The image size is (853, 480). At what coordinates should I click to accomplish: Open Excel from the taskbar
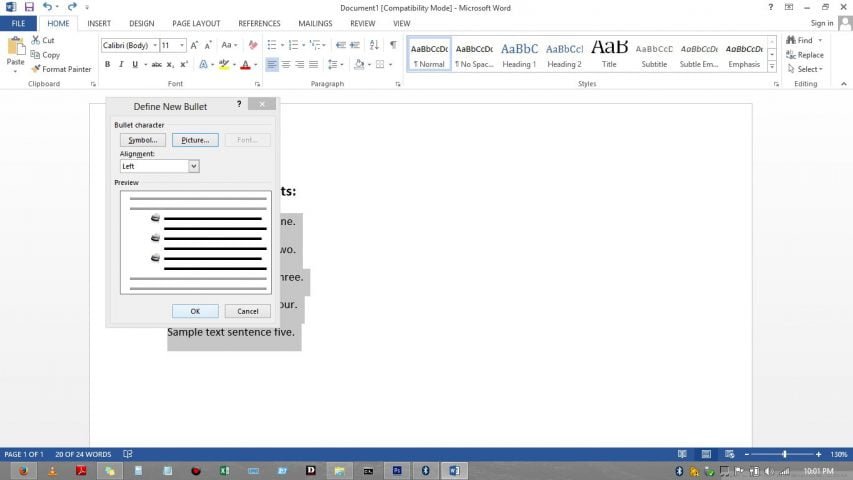[224, 471]
